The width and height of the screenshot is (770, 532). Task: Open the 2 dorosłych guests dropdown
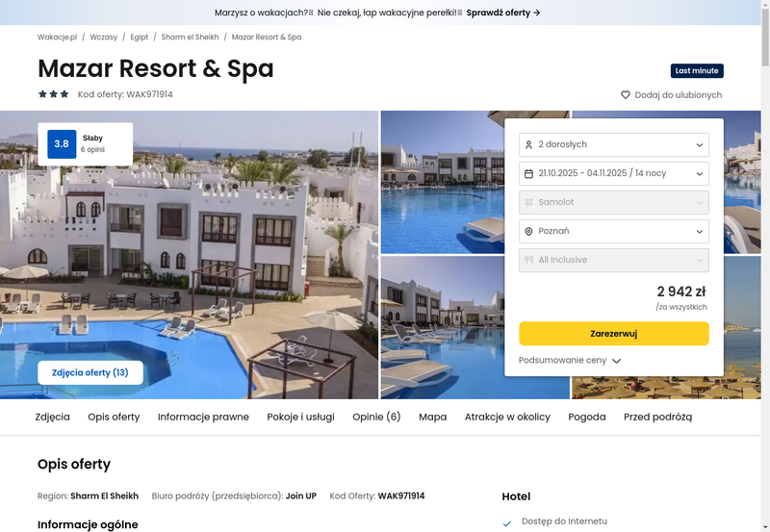point(614,144)
